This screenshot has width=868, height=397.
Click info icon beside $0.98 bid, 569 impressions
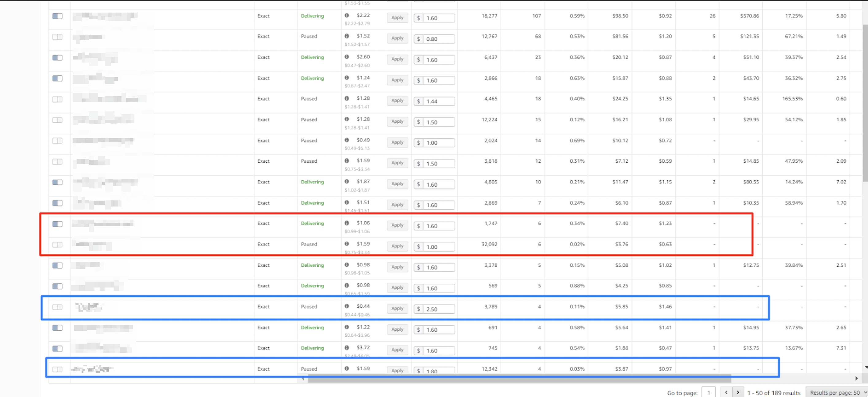tap(347, 285)
